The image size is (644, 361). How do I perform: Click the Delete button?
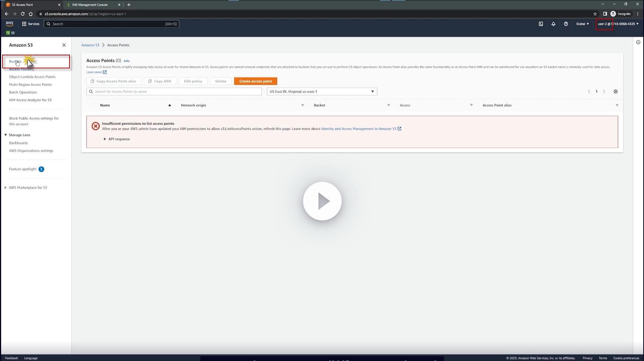[x=221, y=81]
